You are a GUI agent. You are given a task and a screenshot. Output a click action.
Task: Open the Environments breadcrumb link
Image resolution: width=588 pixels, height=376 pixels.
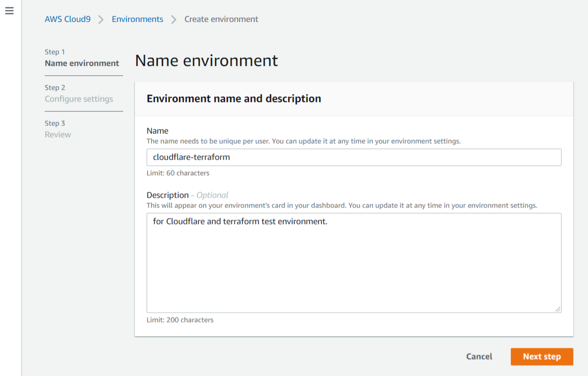coord(137,19)
